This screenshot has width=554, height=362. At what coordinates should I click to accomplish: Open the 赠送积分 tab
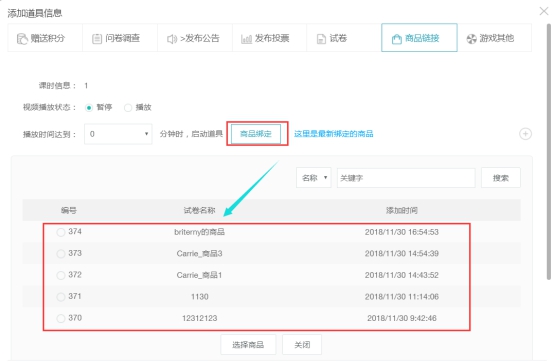[45, 38]
